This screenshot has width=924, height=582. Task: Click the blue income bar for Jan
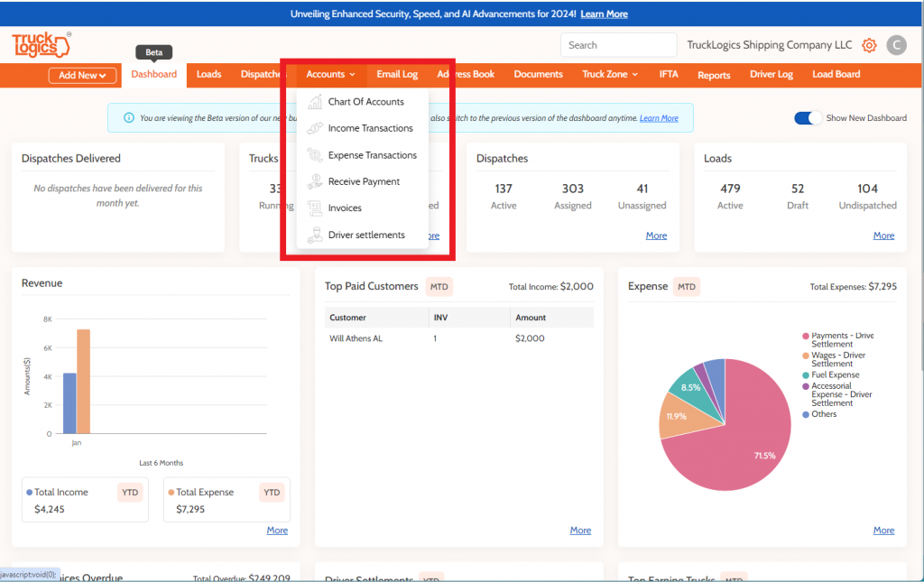click(x=69, y=403)
